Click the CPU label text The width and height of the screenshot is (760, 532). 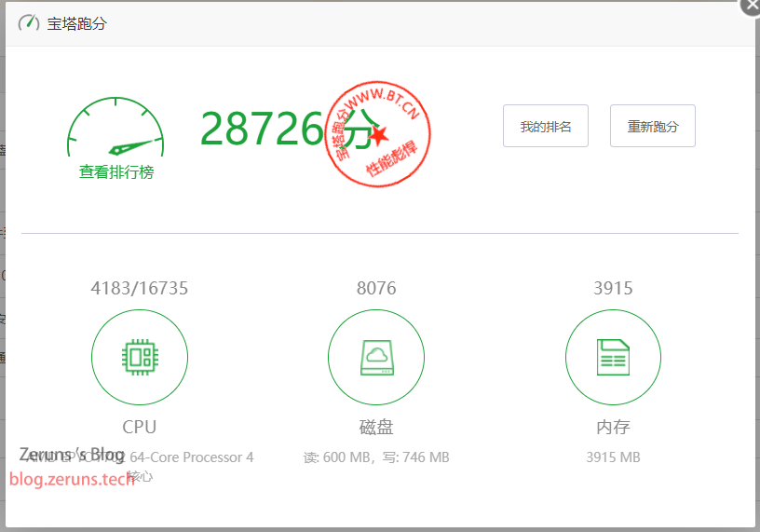click(x=139, y=427)
